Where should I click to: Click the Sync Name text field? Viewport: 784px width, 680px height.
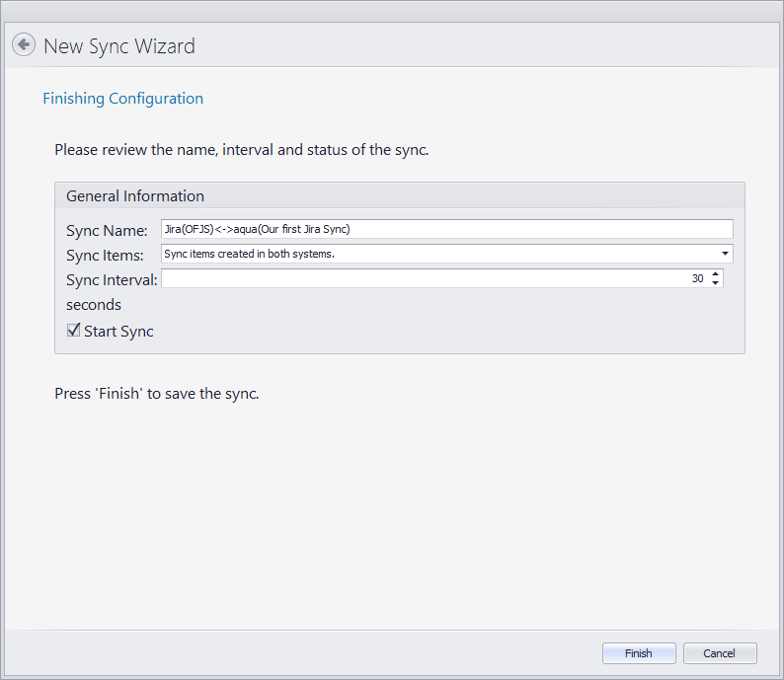pos(446,229)
